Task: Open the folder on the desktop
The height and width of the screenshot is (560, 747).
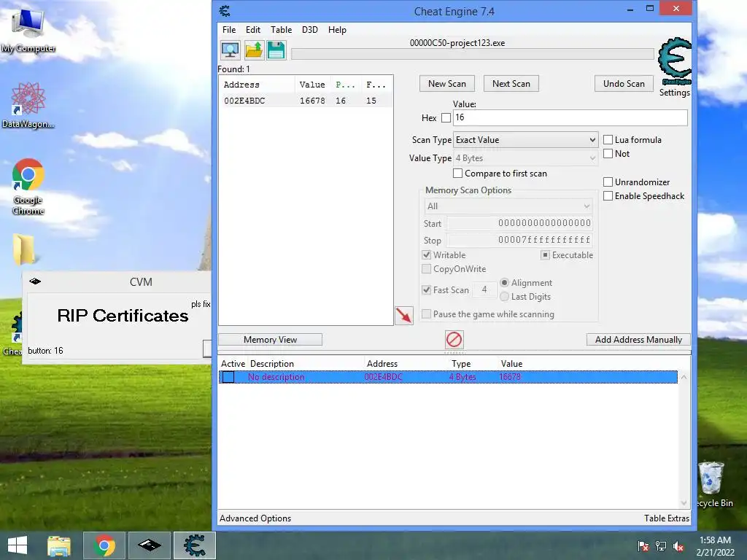Action: pos(24,249)
